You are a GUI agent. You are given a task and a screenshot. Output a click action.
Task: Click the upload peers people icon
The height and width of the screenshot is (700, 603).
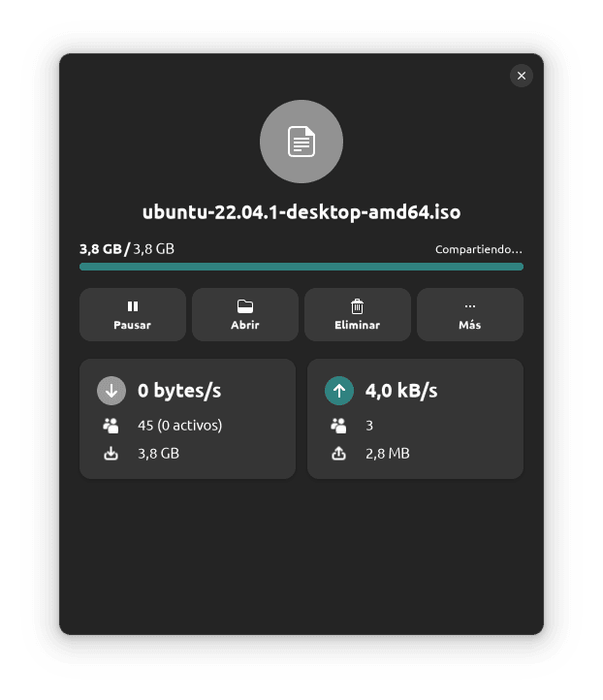pos(338,426)
